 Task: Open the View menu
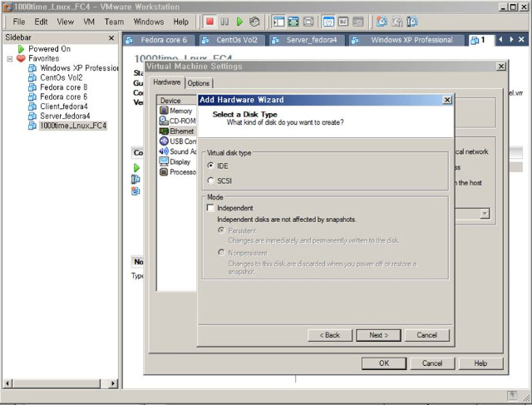tap(66, 22)
